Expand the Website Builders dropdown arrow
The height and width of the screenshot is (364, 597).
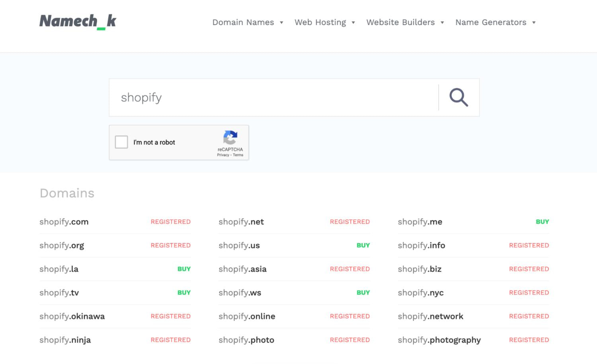(x=442, y=23)
